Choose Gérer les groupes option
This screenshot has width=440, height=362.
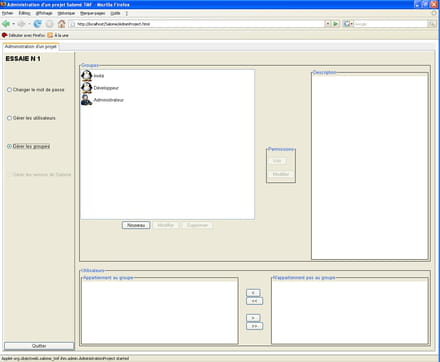pos(28,146)
